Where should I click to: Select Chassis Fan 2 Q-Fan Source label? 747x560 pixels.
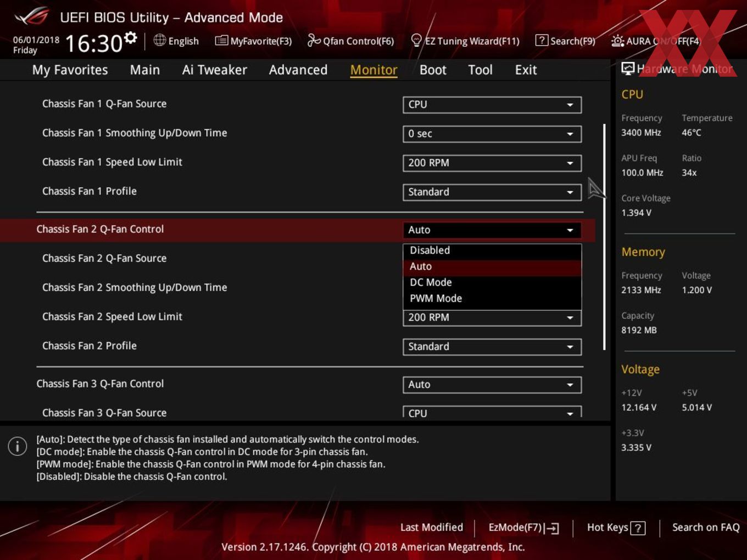[104, 258]
